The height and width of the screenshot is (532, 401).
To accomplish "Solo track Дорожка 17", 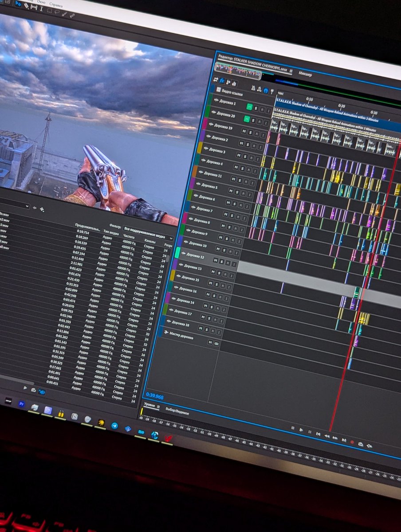I will click(209, 318).
